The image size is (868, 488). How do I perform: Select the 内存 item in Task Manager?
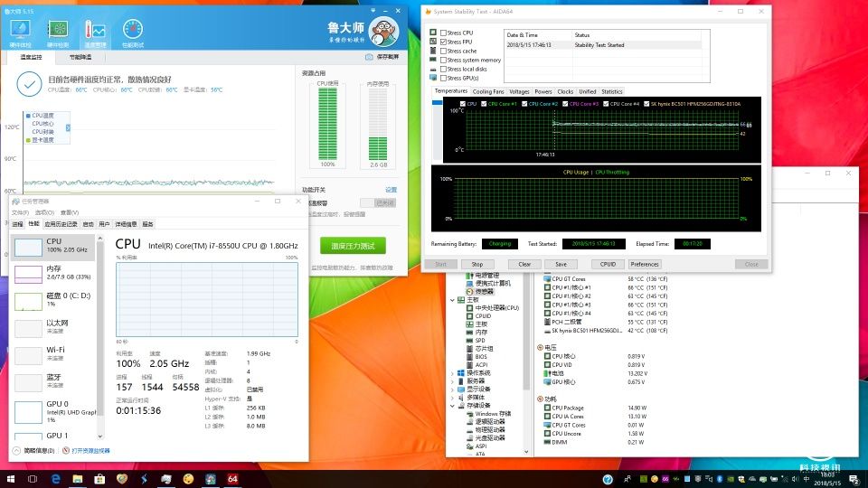[53, 273]
